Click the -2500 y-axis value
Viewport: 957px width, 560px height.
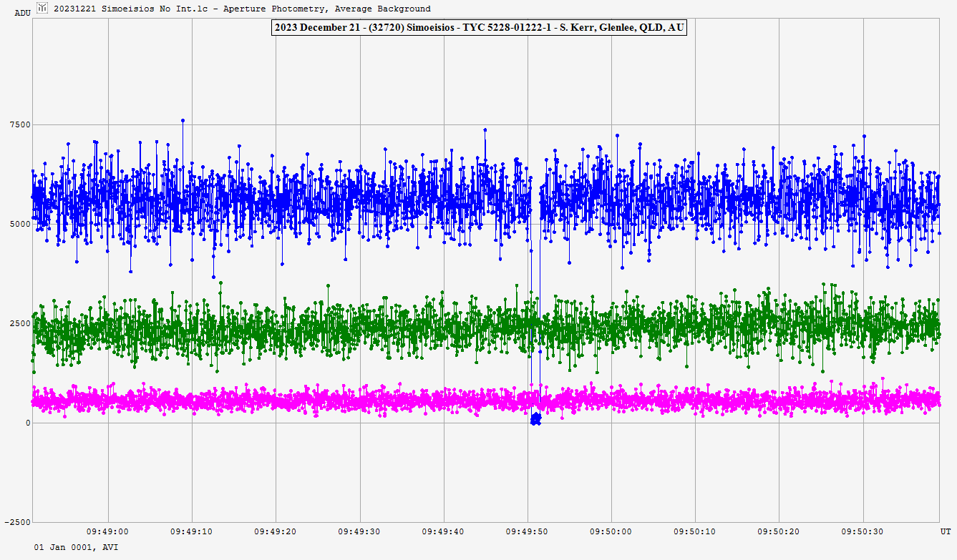tap(18, 522)
